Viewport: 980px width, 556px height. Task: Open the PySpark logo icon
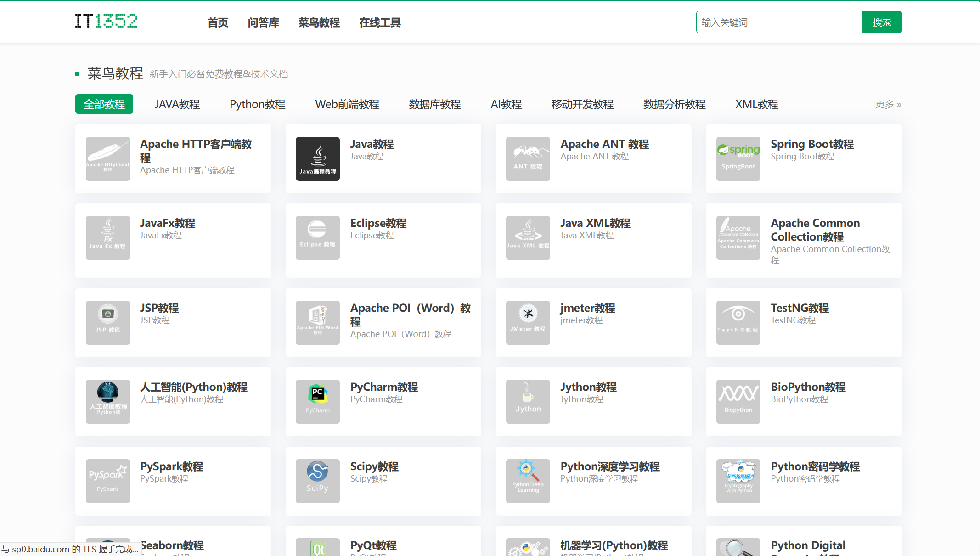coord(107,481)
